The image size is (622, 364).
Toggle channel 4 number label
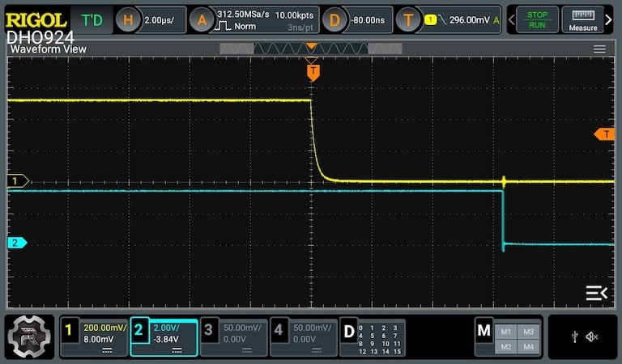click(278, 330)
